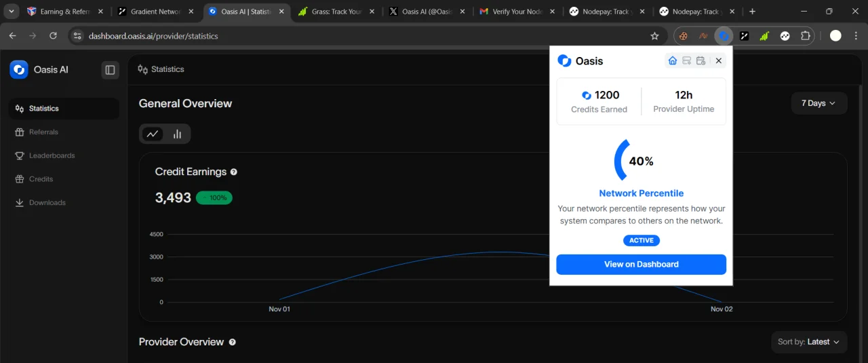The height and width of the screenshot is (363, 868).
Task: Bookmark this page with the star
Action: coord(654,36)
